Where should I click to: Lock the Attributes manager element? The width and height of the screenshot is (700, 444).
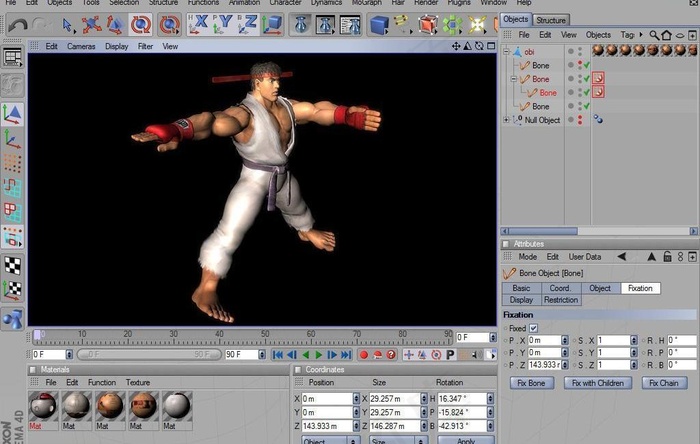(x=667, y=257)
